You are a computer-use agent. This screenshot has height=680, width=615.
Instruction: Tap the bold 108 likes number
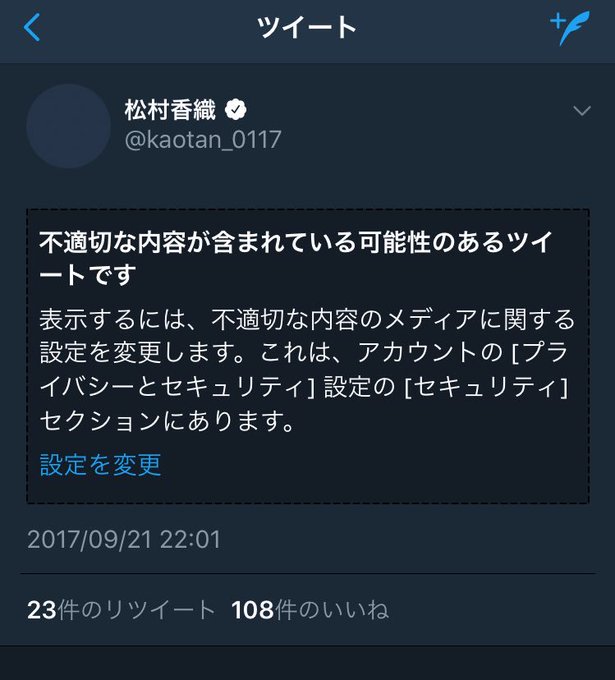[252, 610]
